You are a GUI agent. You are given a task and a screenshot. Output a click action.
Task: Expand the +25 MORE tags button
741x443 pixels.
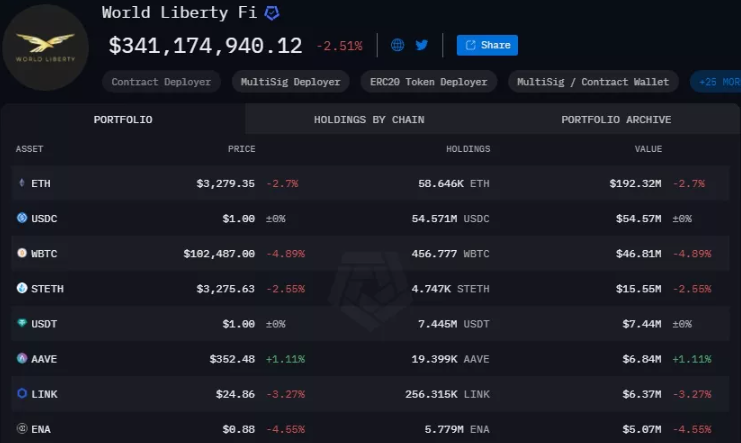coord(715,82)
